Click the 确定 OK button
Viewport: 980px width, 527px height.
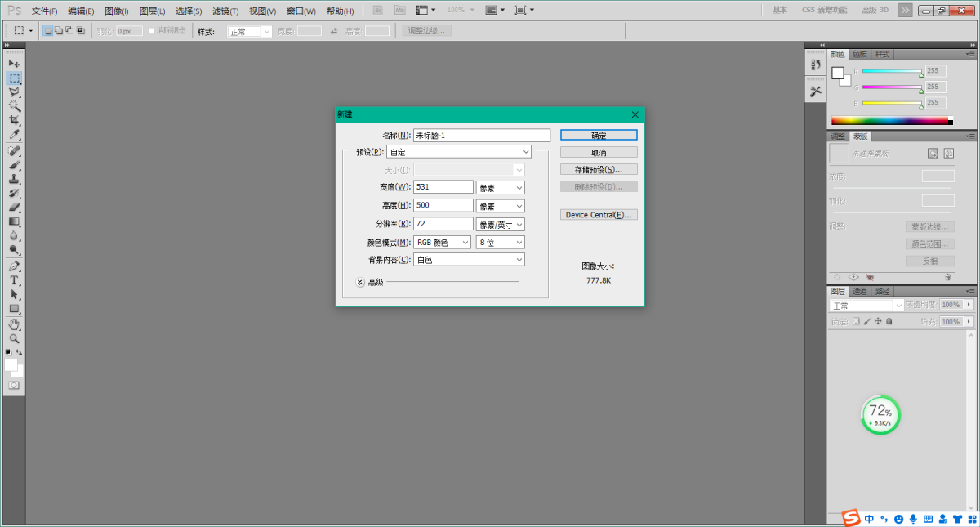(x=599, y=135)
